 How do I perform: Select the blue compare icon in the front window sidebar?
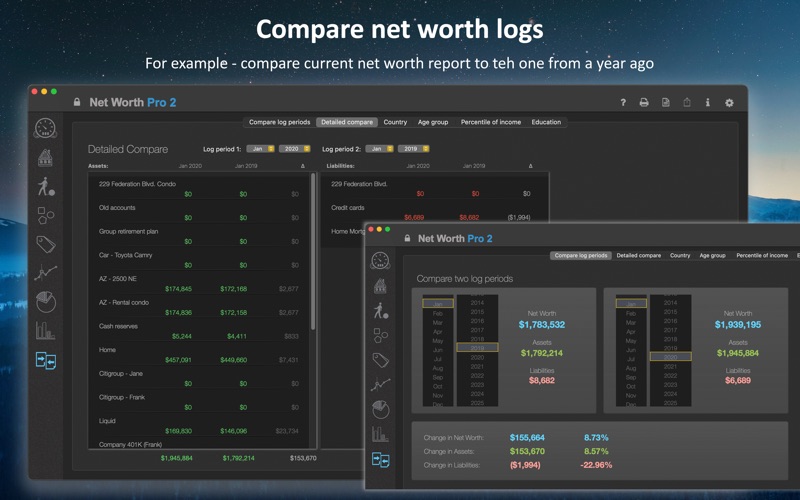click(x=381, y=460)
